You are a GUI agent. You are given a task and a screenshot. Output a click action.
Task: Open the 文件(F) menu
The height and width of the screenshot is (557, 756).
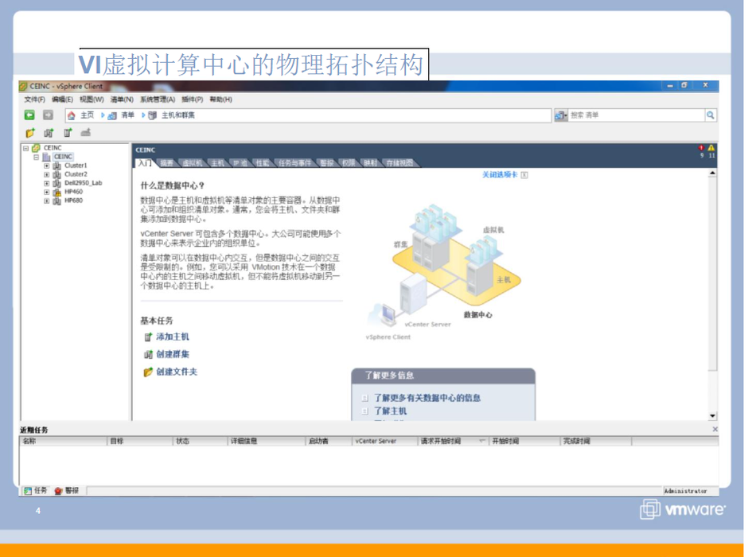pos(34,99)
